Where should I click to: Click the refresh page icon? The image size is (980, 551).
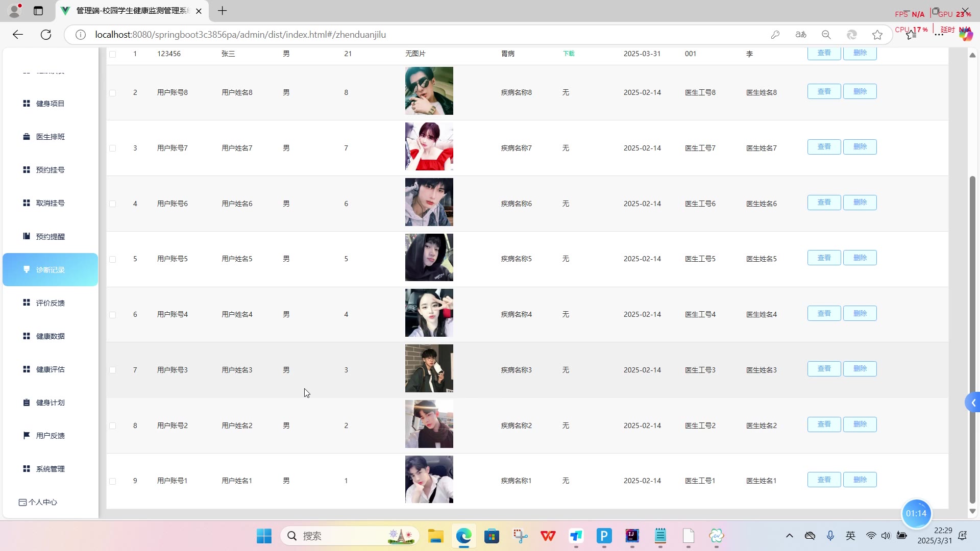(x=46, y=35)
